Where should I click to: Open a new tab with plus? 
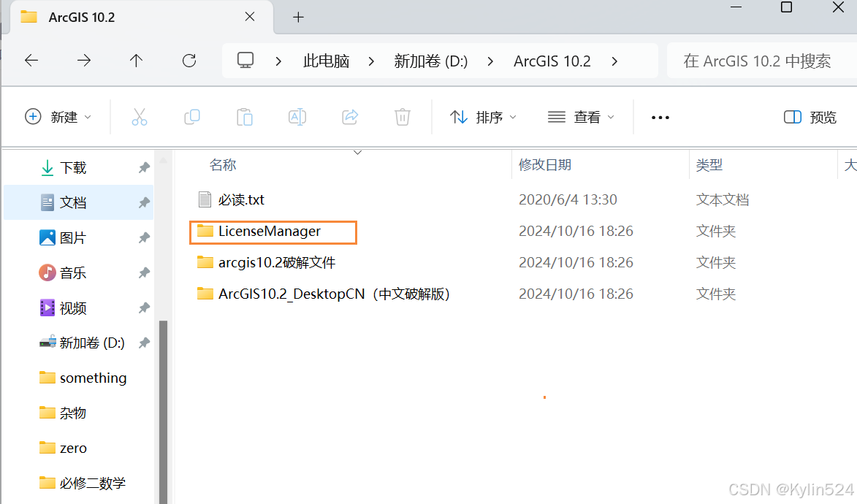[298, 18]
